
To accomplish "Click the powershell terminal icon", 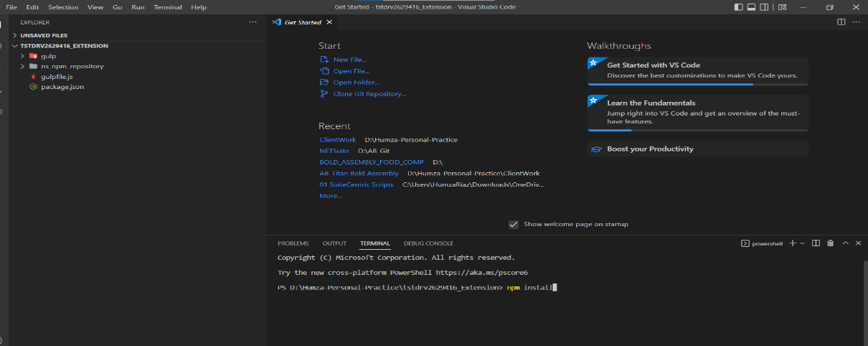I will pyautogui.click(x=745, y=243).
